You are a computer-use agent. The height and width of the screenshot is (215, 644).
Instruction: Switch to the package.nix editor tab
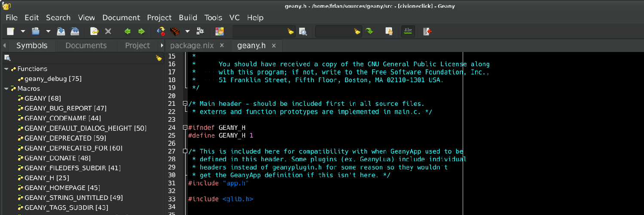coord(191,45)
